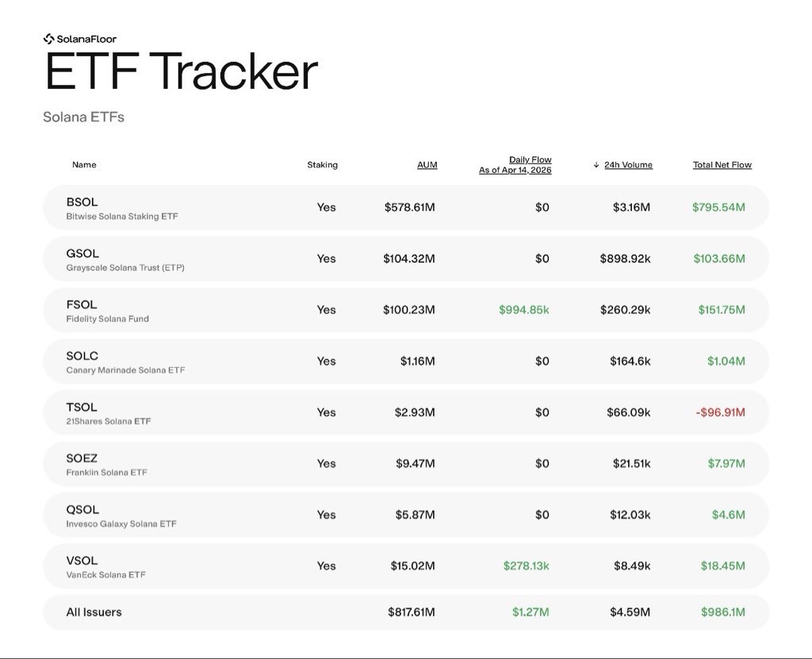Click the SolanaFloor logo icon
Image resolution: width=812 pixels, height=659 pixels.
48,38
